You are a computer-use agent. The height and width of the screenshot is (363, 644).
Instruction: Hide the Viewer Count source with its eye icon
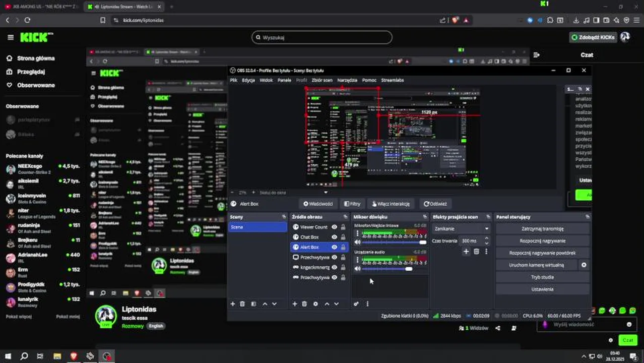pos(334,227)
